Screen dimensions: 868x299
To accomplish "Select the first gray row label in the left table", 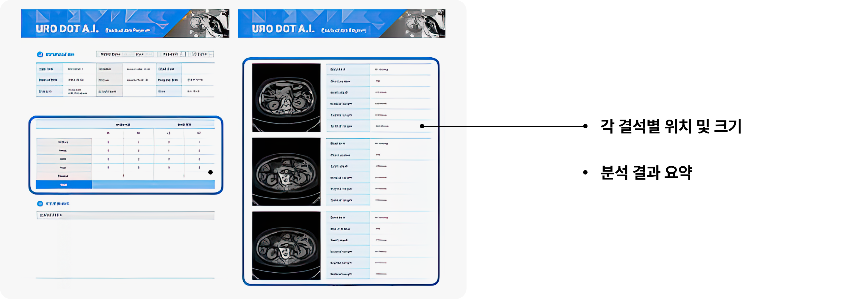I will coord(64,142).
